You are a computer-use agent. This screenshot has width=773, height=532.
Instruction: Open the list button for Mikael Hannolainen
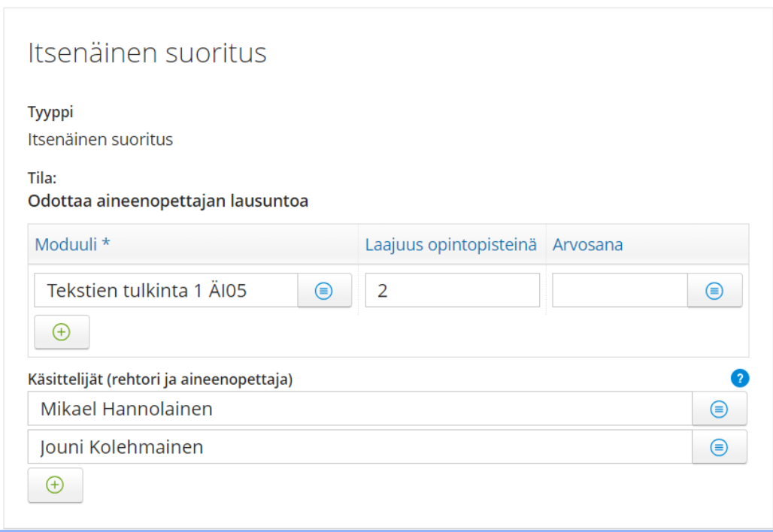(x=720, y=409)
